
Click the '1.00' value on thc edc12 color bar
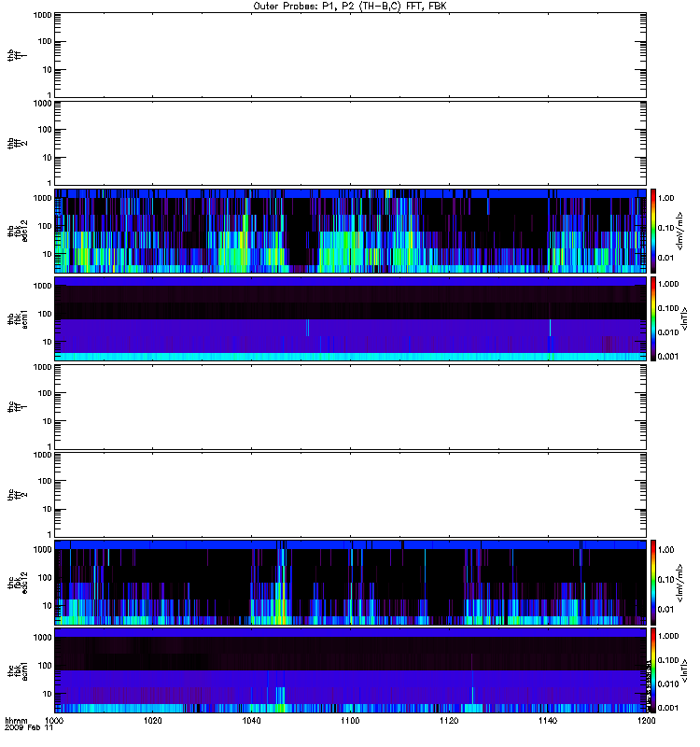[665, 550]
